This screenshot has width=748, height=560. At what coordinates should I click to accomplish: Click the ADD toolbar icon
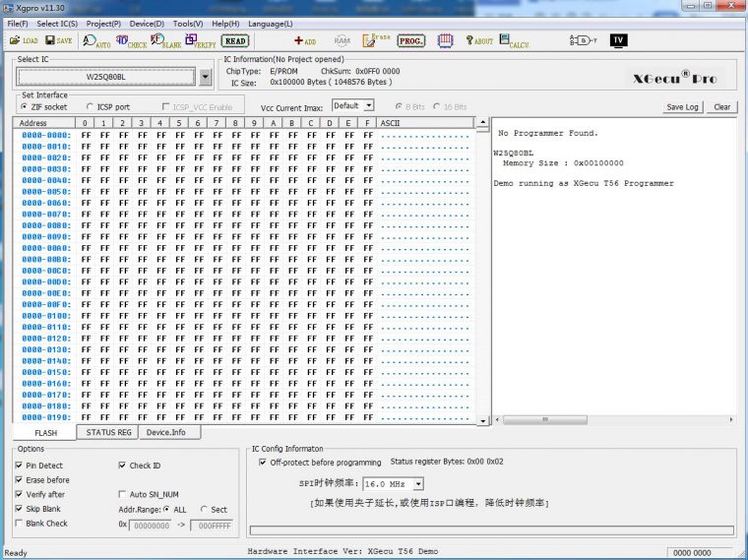(305, 41)
